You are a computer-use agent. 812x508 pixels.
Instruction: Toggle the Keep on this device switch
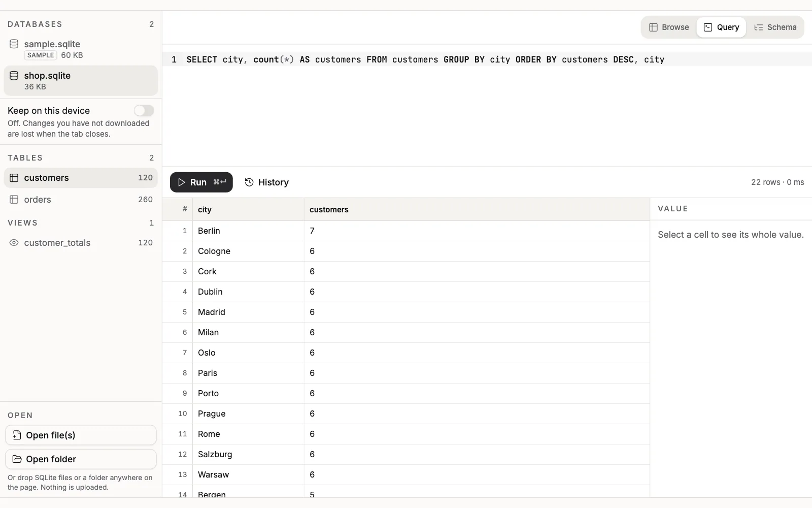click(x=144, y=110)
